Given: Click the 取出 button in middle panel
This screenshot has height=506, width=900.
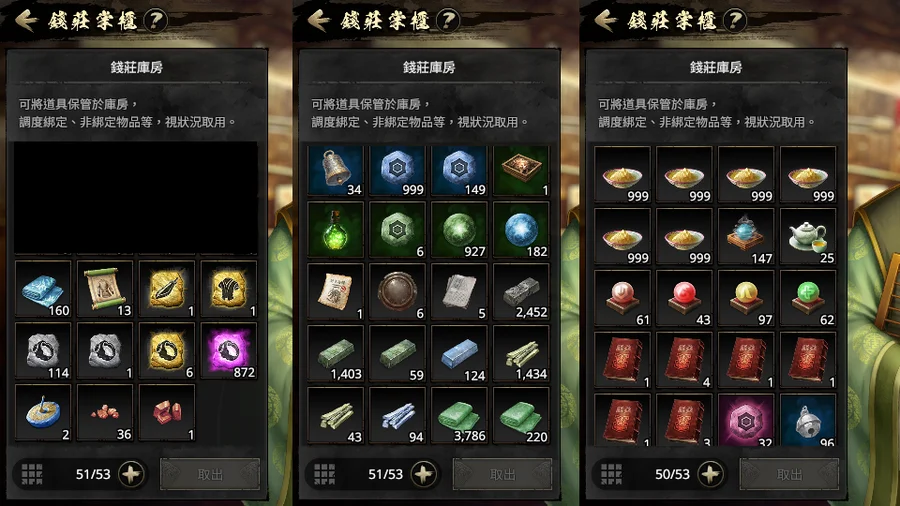Looking at the screenshot, I should (502, 474).
